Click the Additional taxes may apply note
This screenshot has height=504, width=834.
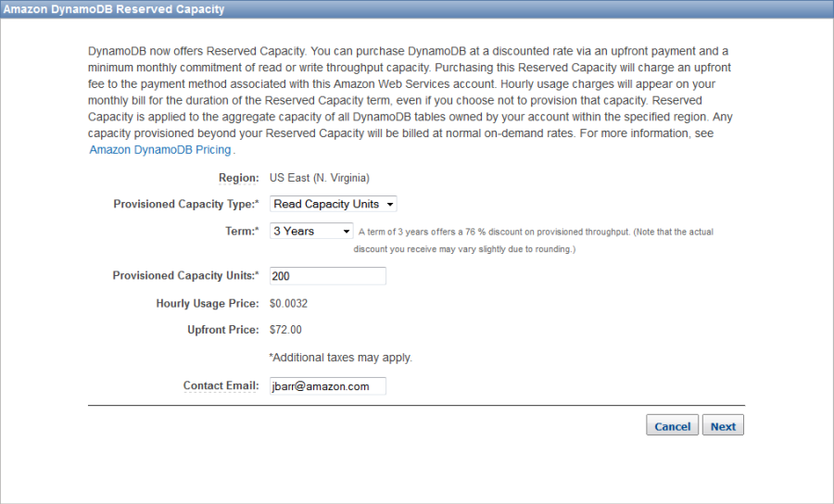click(341, 358)
